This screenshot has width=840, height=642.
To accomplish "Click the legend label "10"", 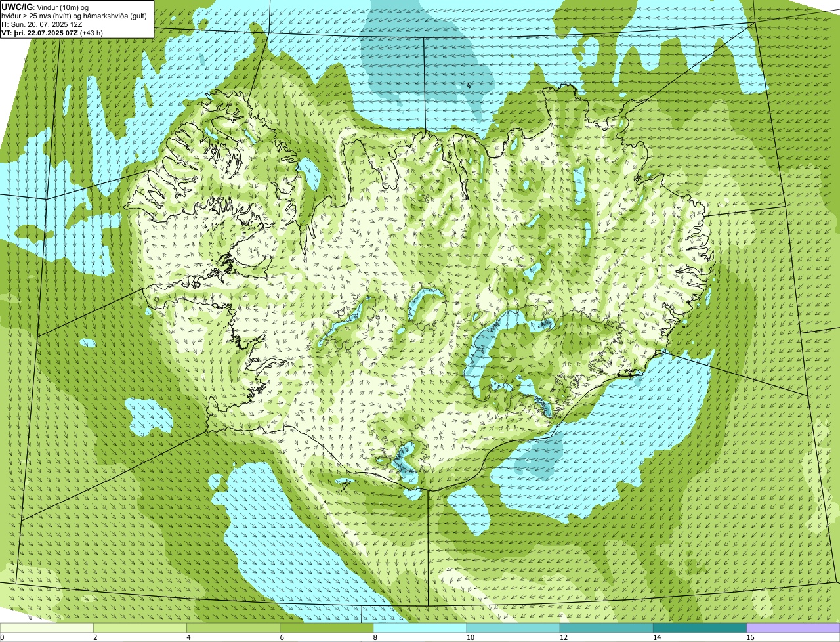I will click(470, 637).
